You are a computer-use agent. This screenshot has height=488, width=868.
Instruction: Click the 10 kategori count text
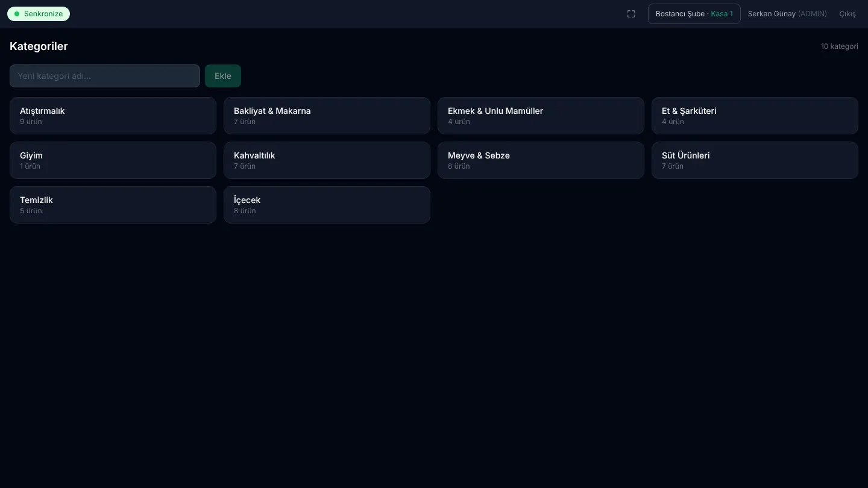[839, 46]
